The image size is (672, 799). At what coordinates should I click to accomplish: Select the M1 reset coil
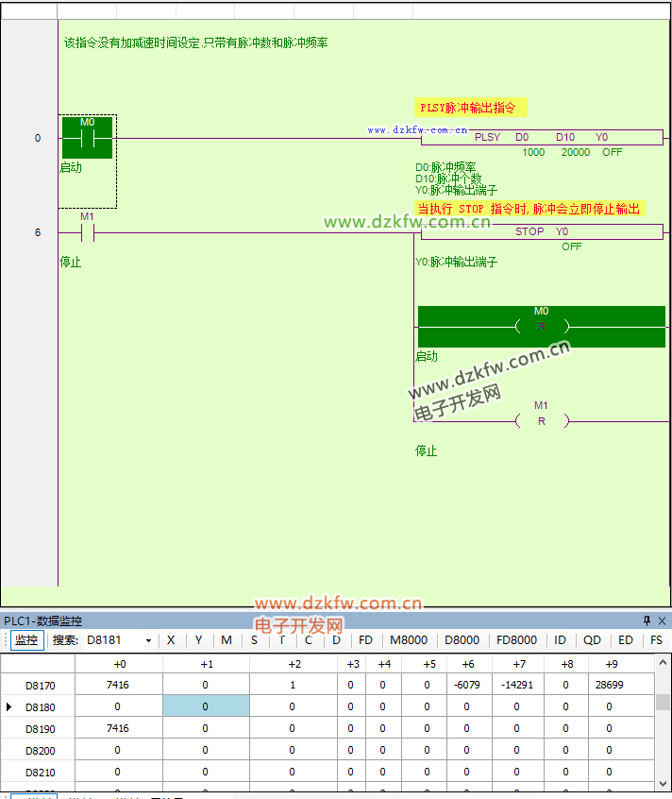click(541, 421)
